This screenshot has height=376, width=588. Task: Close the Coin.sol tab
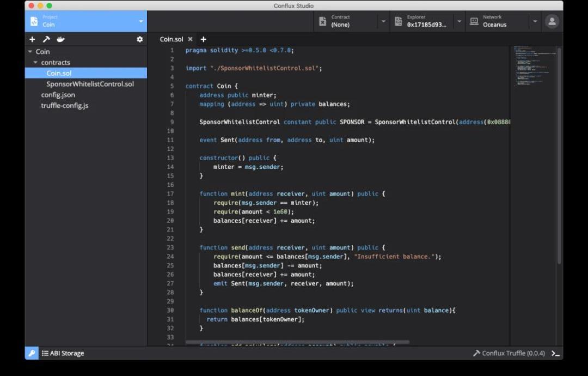point(190,39)
